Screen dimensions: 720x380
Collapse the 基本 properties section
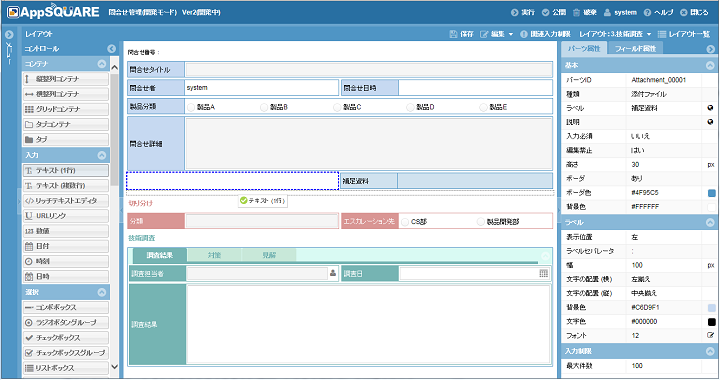(x=710, y=66)
